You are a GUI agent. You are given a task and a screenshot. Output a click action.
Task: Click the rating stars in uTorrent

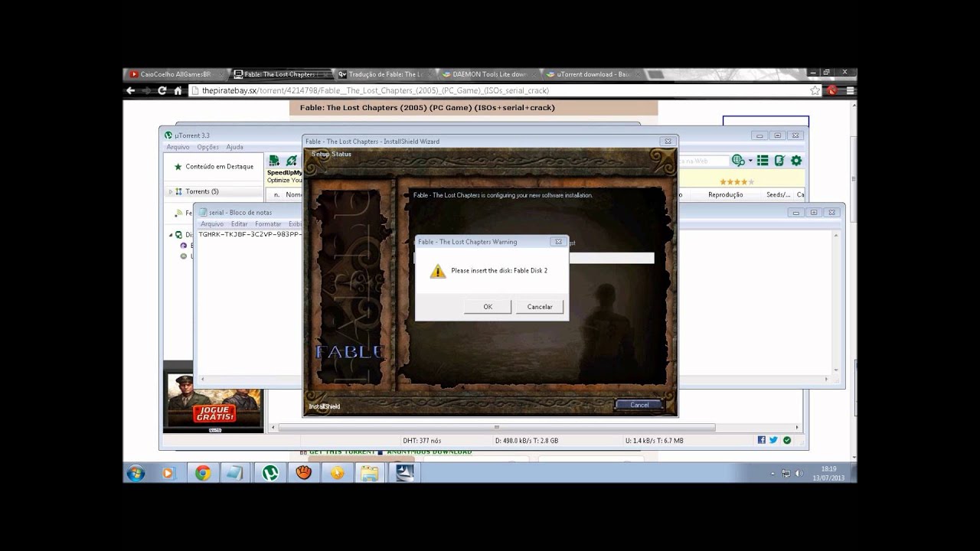737,182
